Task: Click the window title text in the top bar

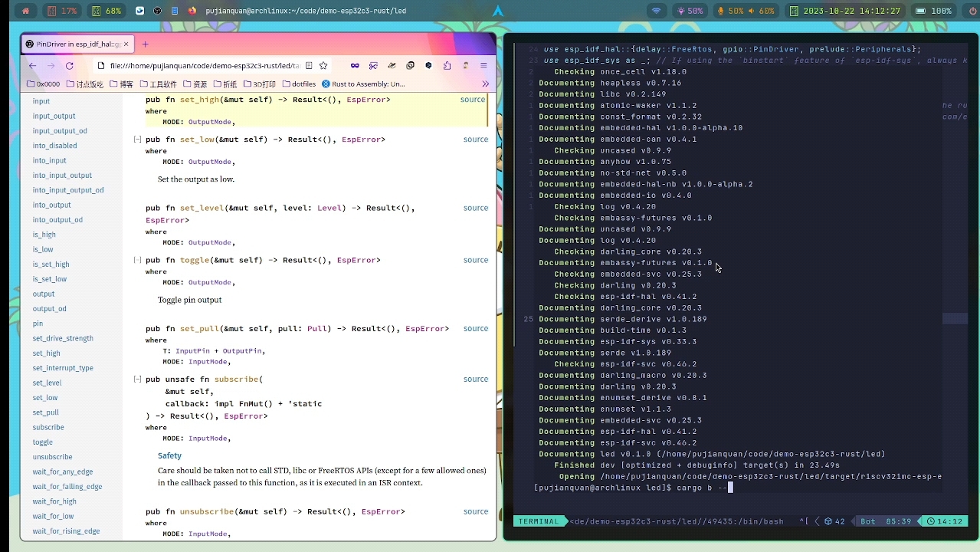Action: pyautogui.click(x=306, y=11)
